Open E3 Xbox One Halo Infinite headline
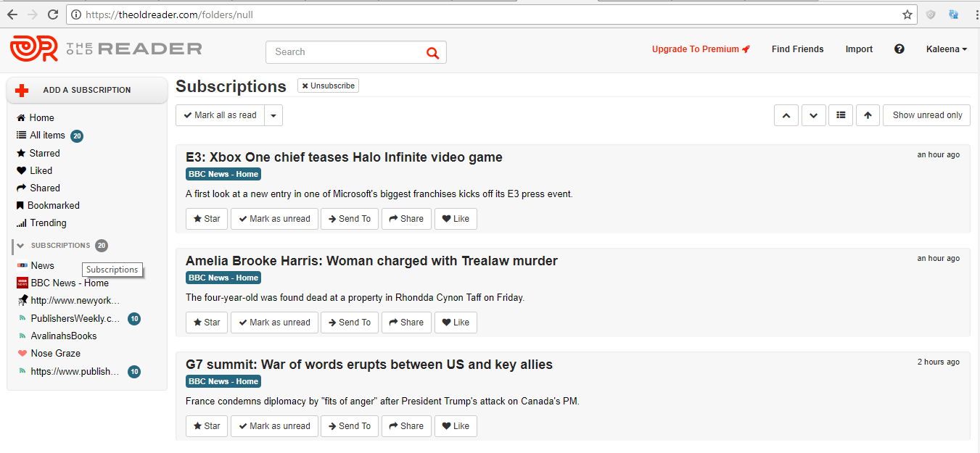Screen dimensions: 980x453 point(344,157)
